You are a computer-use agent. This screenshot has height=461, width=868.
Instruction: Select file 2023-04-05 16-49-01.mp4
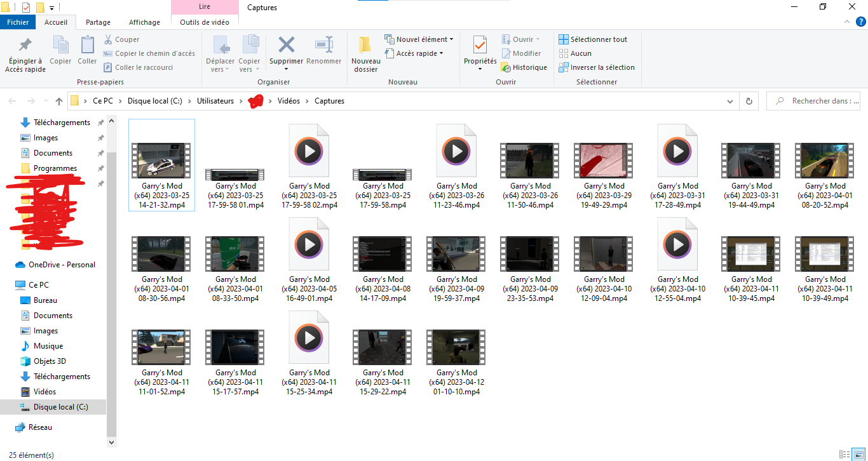click(309, 259)
